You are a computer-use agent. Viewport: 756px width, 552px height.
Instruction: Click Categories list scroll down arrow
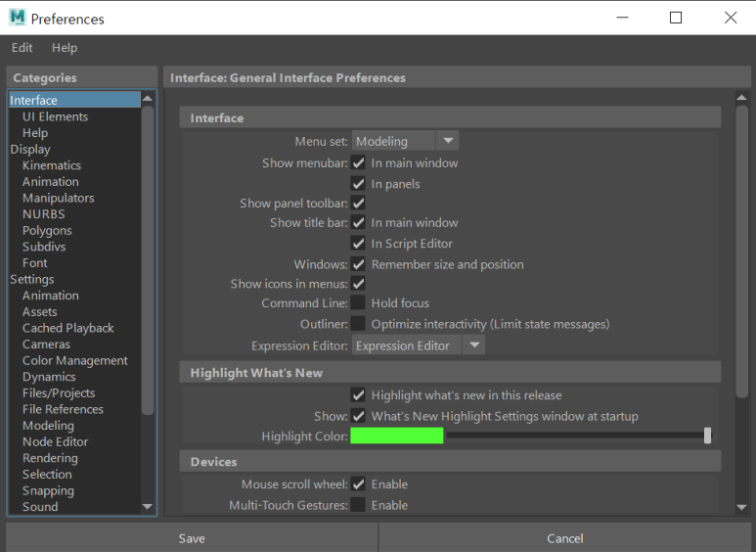148,507
